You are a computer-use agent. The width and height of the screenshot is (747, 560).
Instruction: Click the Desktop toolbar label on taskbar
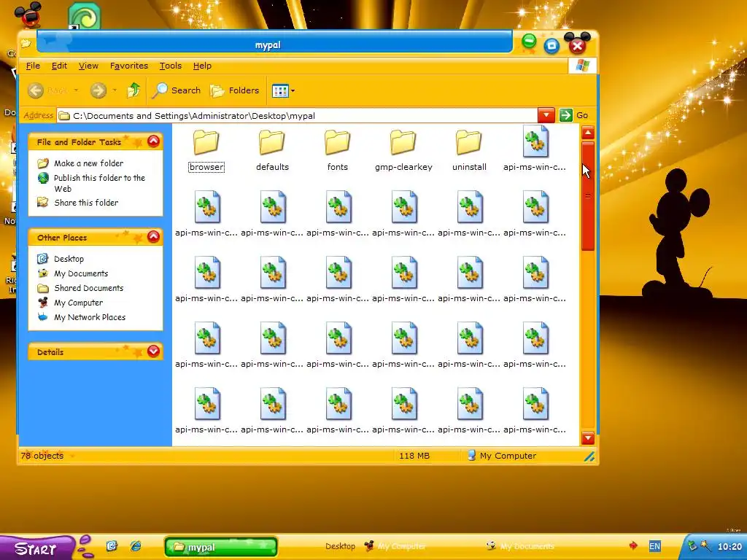340,546
